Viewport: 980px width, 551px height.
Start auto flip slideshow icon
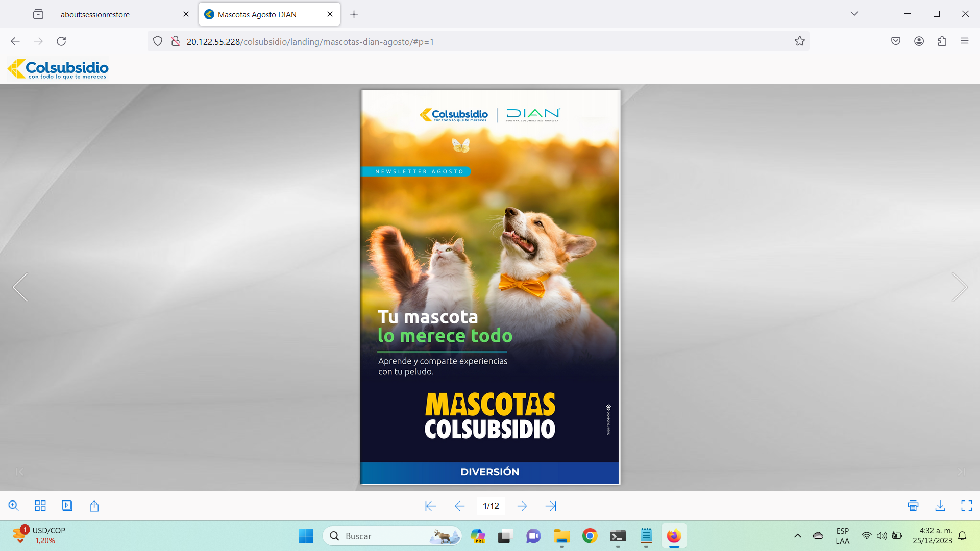tap(67, 506)
